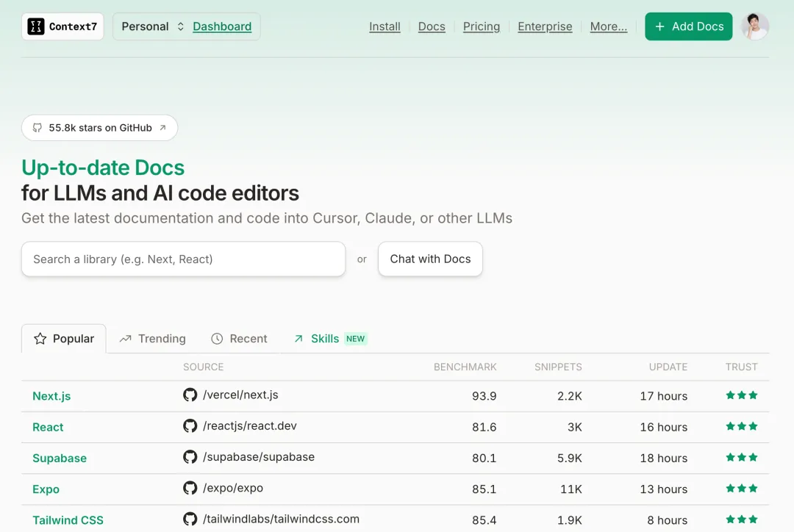
Task: Click the Context7 logo icon
Action: click(x=35, y=26)
